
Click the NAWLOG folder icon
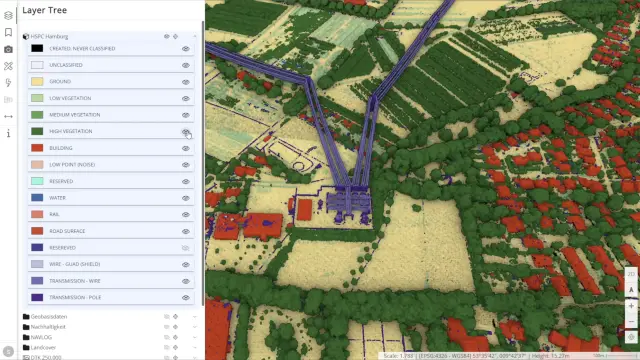[26, 337]
